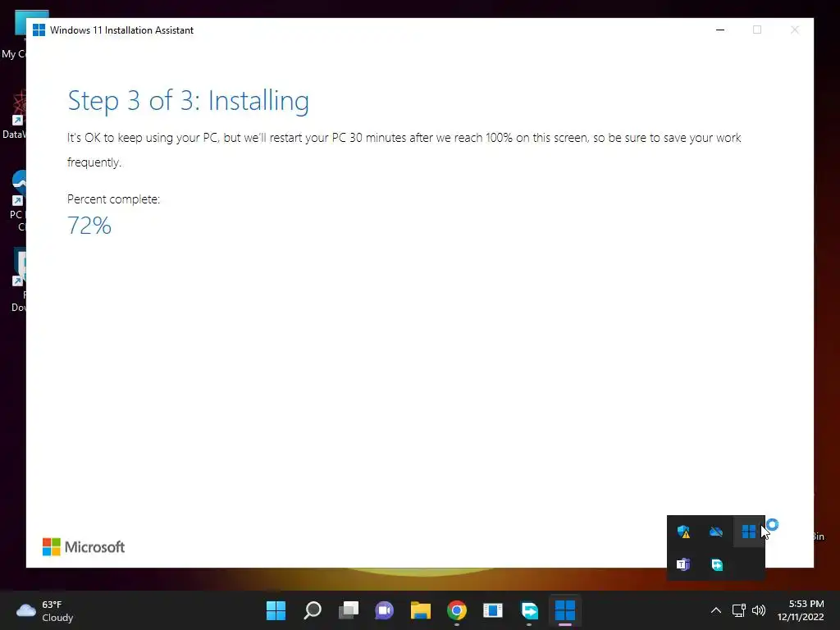
Task: Open Windows Security tray icon with warning
Action: point(683,532)
